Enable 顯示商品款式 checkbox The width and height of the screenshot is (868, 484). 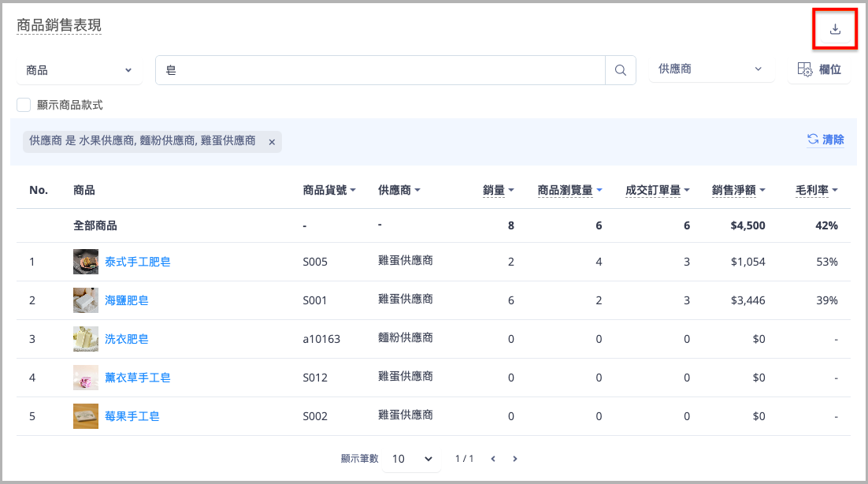(24, 105)
